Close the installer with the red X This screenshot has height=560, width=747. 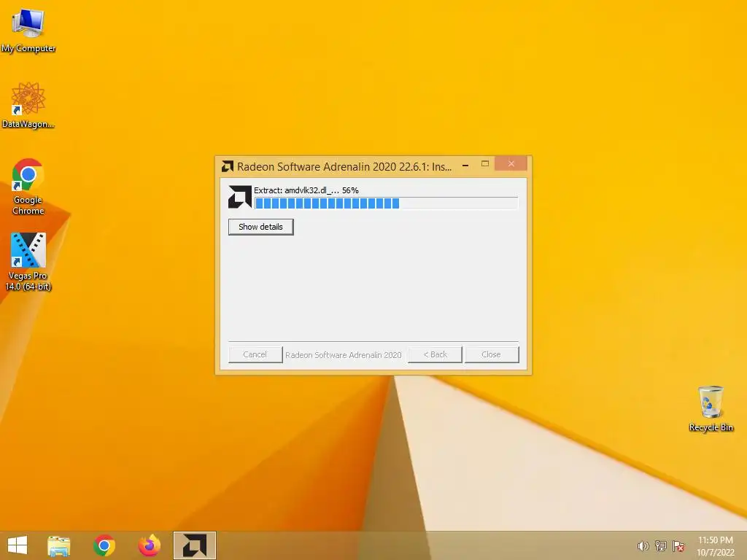(x=511, y=164)
